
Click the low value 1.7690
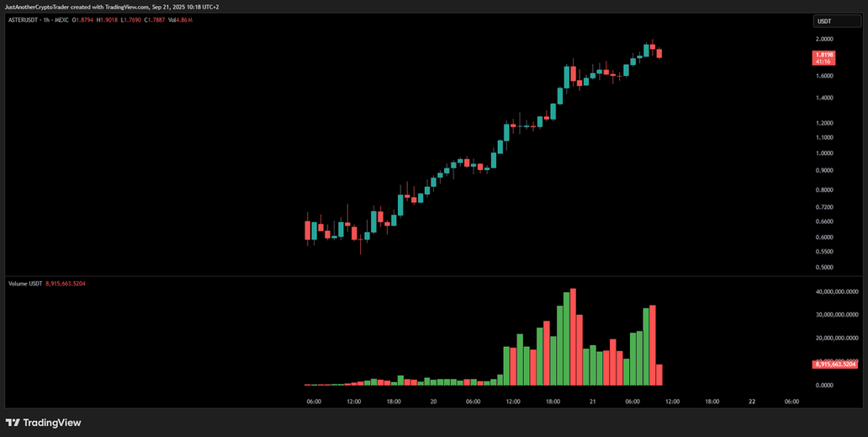(x=131, y=20)
